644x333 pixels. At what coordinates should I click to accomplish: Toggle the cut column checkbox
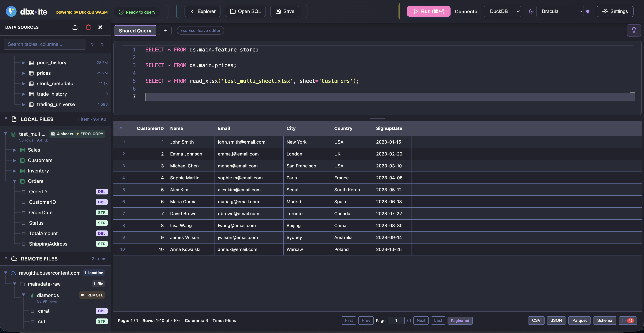(x=32, y=322)
